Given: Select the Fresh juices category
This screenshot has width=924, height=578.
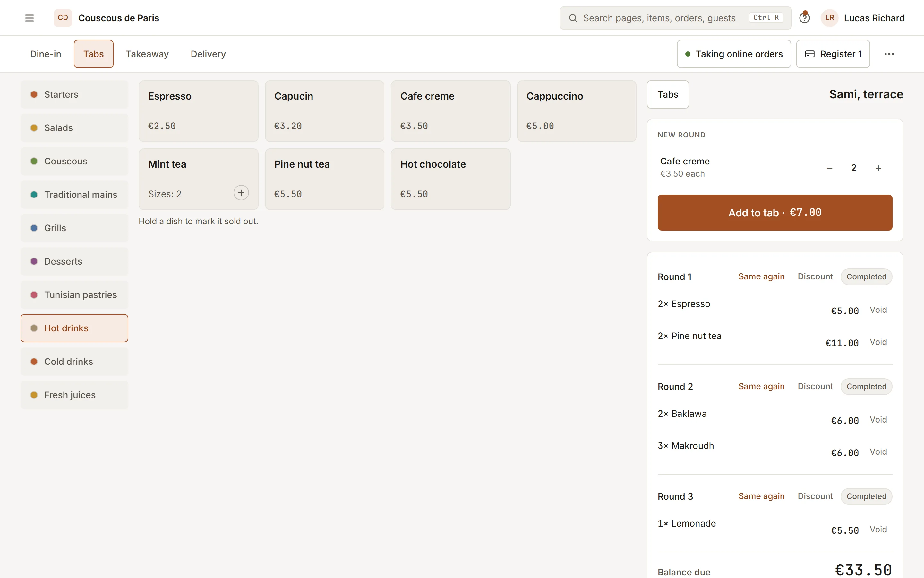Looking at the screenshot, I should 74,395.
